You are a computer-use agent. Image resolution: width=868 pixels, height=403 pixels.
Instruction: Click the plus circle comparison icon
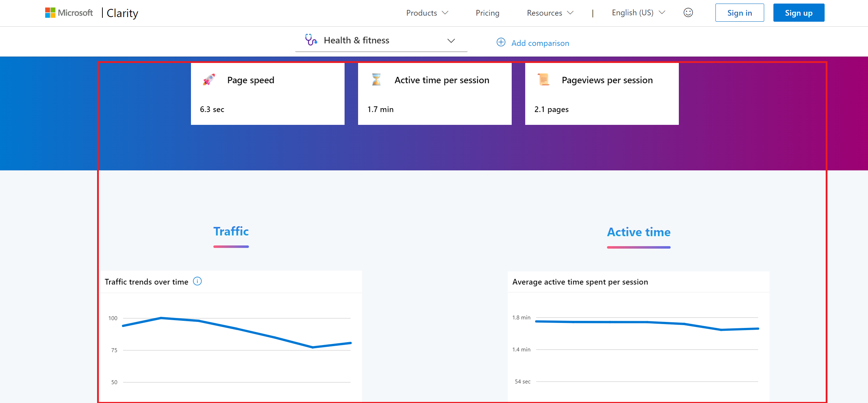click(x=501, y=42)
